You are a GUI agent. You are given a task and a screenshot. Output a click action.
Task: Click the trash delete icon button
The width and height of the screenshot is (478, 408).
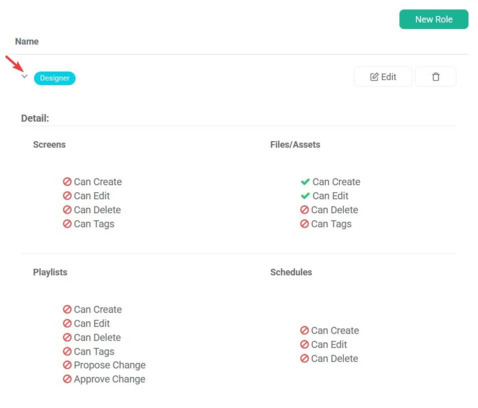tap(436, 77)
